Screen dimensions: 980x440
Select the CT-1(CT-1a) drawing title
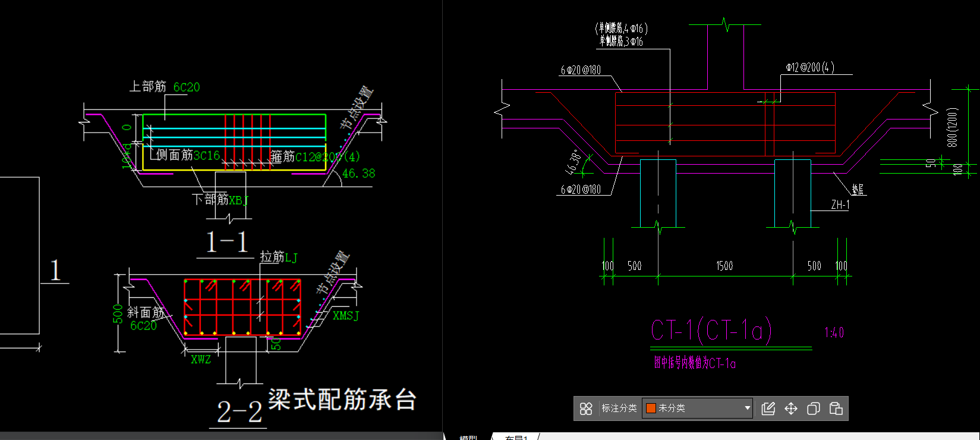[x=711, y=330]
